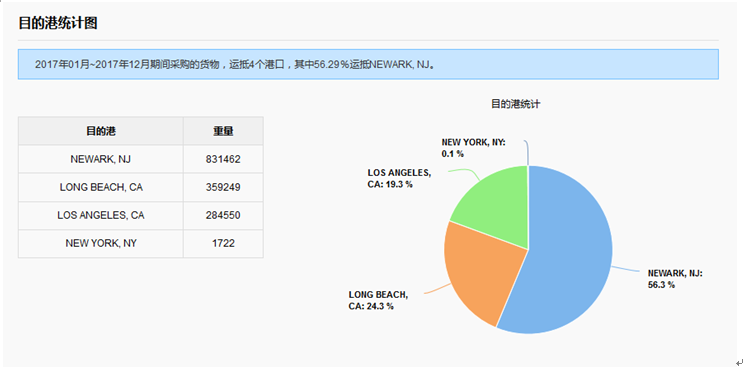Viewport: 750px width, 374px height.
Task: Select the LONG BEACH, CA table cell
Action: point(101,187)
